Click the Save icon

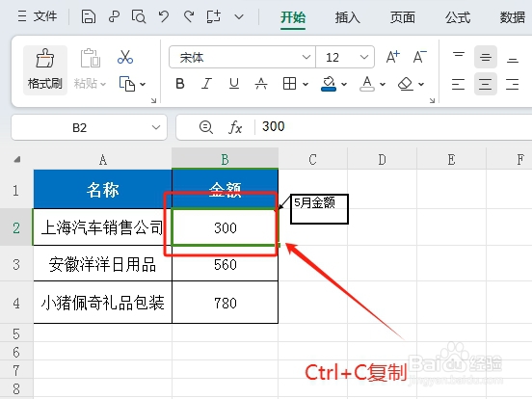[89, 16]
